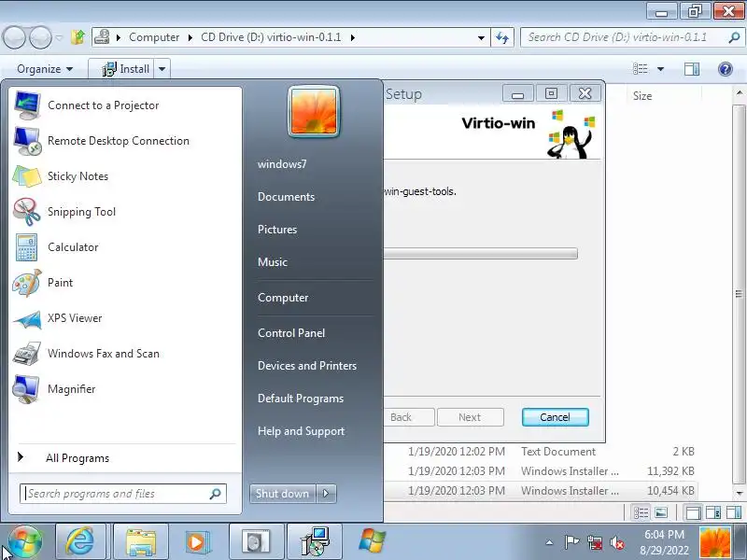Open Music from Start menu

pyautogui.click(x=273, y=262)
